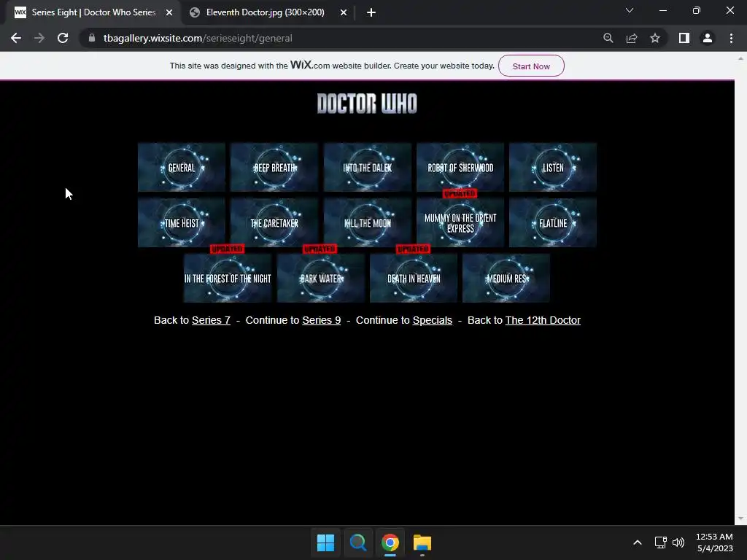
Task: Click the Start Now button
Action: [531, 66]
